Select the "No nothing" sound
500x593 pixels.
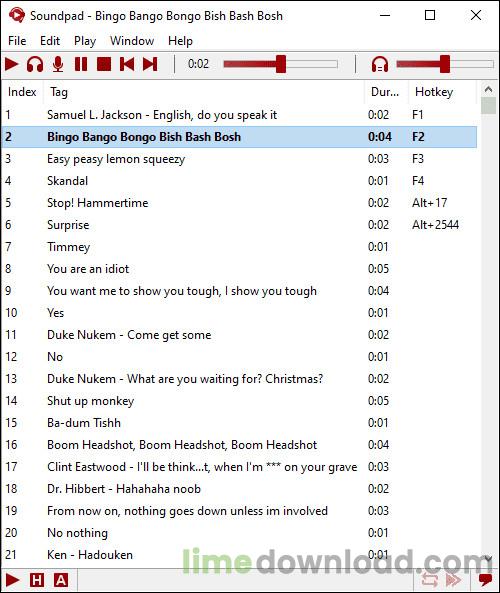239,532
